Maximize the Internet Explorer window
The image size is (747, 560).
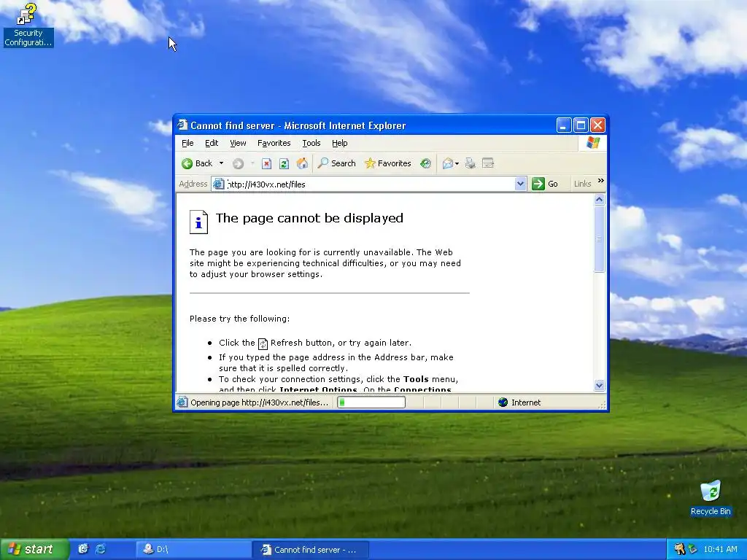[x=581, y=125]
